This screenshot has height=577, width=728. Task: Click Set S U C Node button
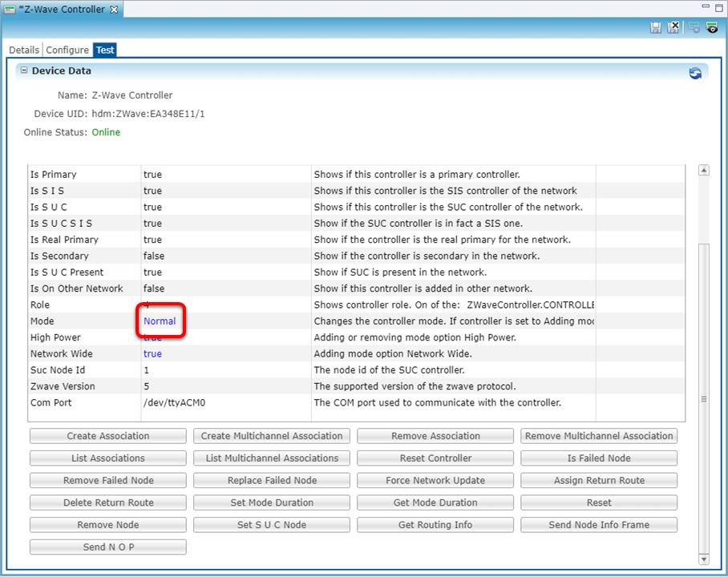click(272, 525)
